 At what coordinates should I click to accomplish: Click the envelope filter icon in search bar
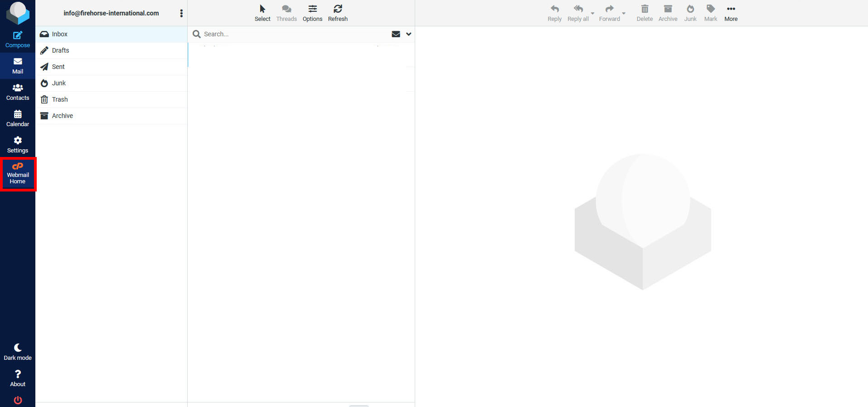(396, 34)
